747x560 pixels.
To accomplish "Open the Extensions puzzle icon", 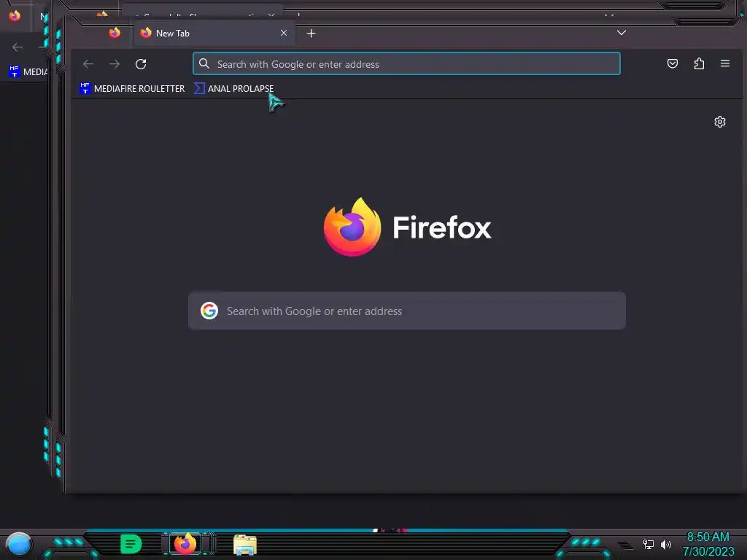I will (x=699, y=63).
